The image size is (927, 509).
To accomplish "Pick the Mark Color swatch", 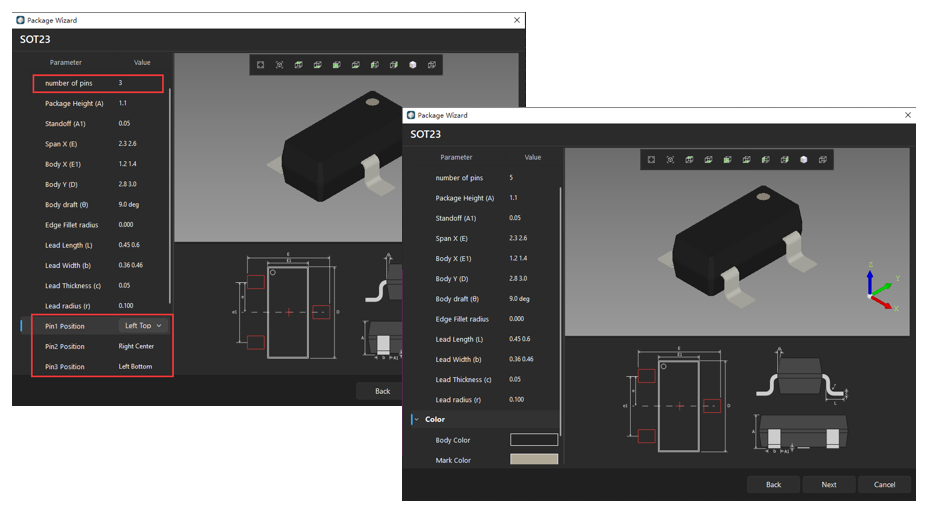I will pyautogui.click(x=533, y=460).
